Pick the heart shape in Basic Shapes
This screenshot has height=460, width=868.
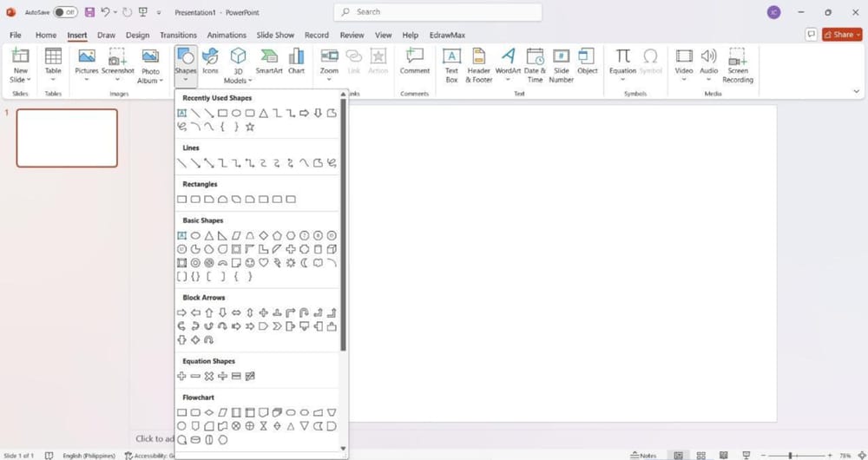click(264, 263)
